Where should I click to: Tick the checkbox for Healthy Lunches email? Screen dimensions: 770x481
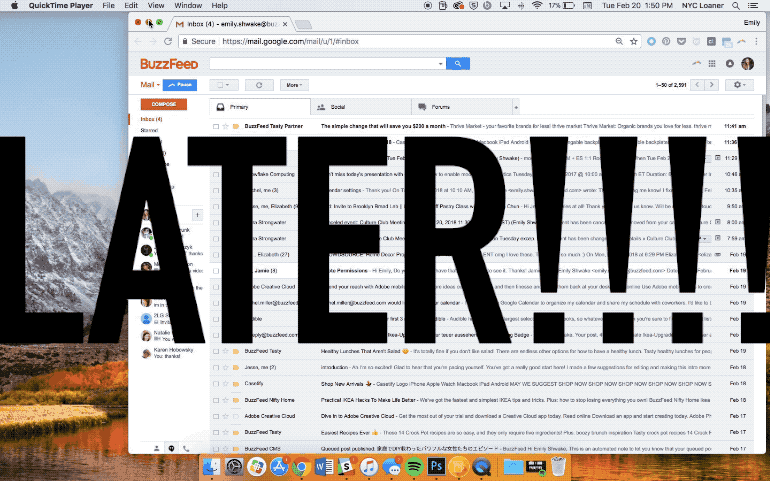(x=216, y=351)
